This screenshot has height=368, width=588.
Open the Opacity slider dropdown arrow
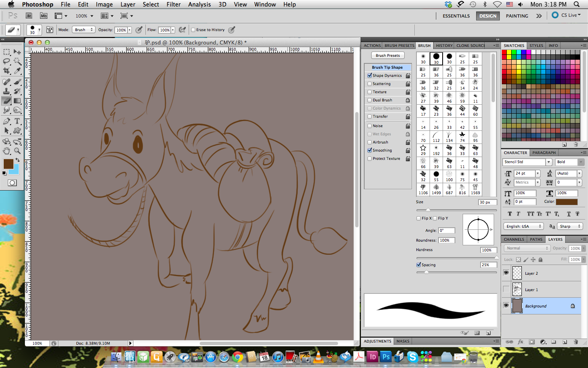point(129,30)
